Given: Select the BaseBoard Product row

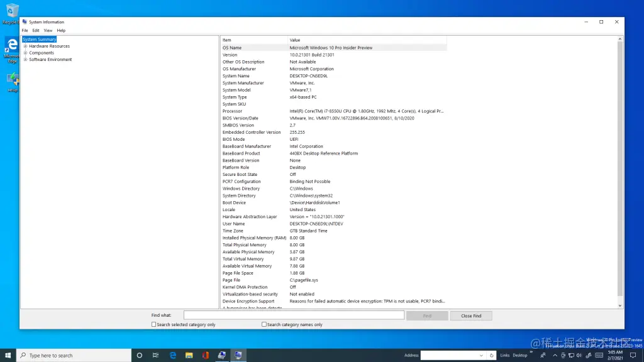Looking at the screenshot, I should point(333,153).
